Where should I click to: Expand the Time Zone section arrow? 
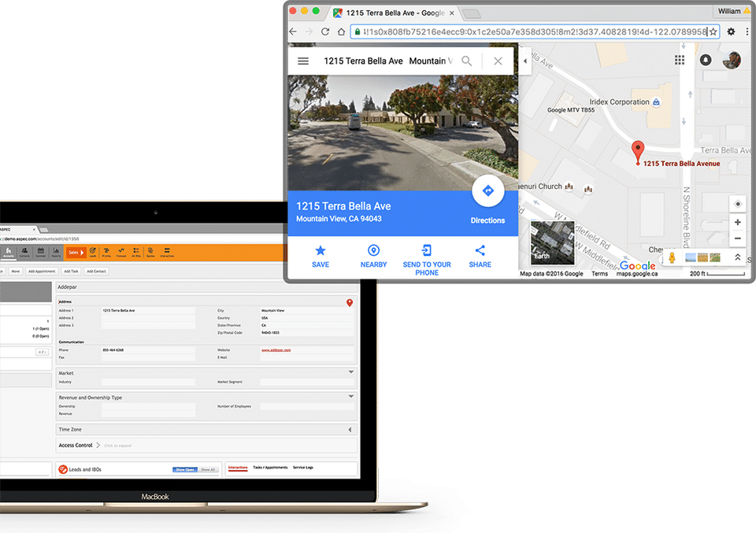350,429
